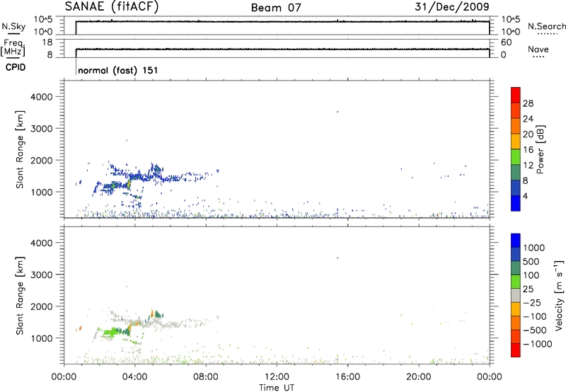566x392 pixels.
Task: Click the date 31/Dec/2009
Action: coord(452,7)
